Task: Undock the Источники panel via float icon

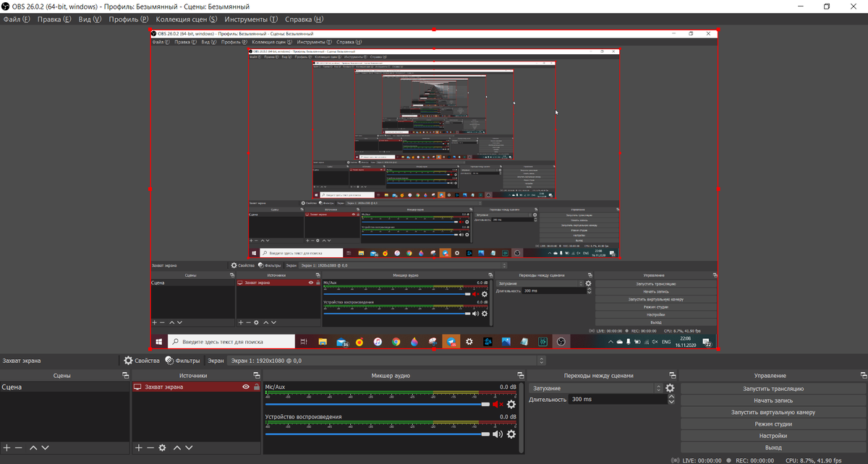Action: point(256,376)
